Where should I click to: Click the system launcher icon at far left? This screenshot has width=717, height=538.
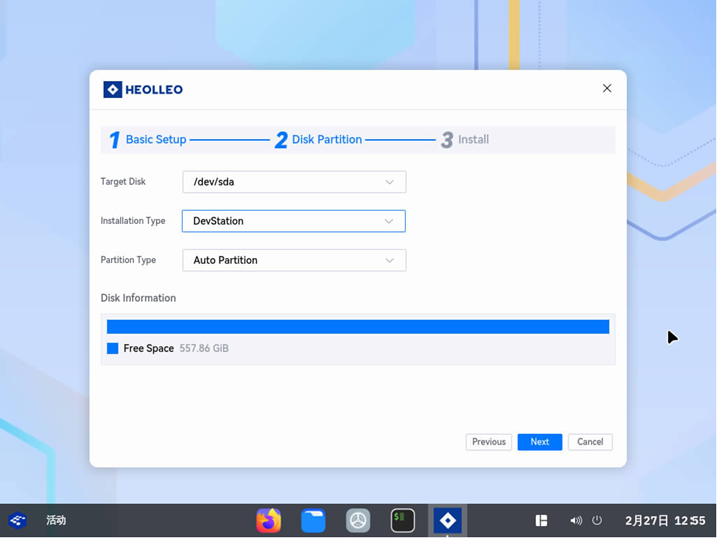tap(17, 520)
